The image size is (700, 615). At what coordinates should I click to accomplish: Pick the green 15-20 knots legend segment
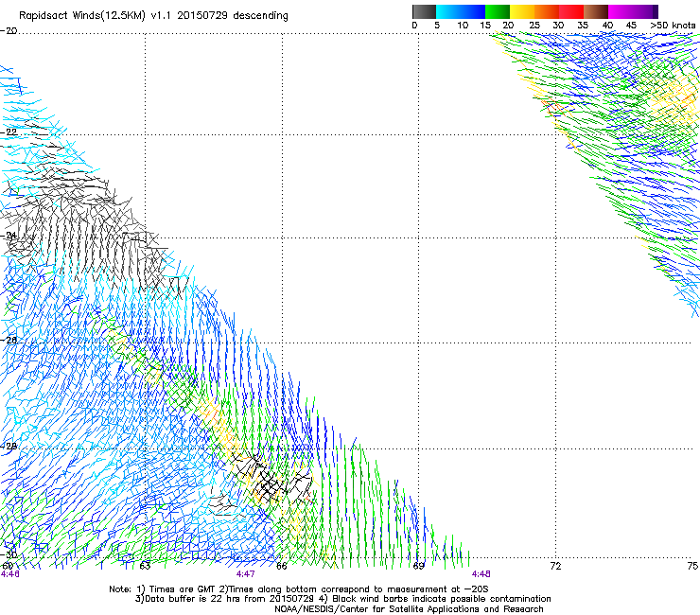click(x=498, y=11)
